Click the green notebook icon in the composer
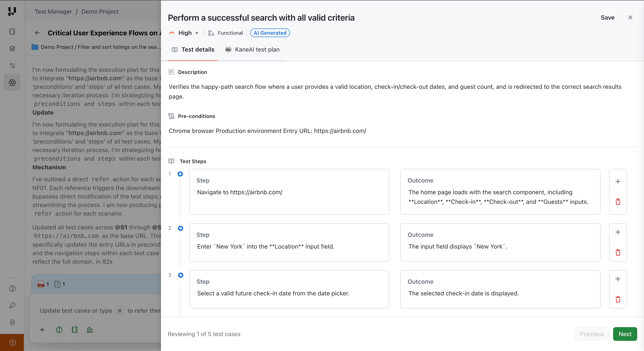Viewport: 644px width, 351px height. click(x=75, y=330)
